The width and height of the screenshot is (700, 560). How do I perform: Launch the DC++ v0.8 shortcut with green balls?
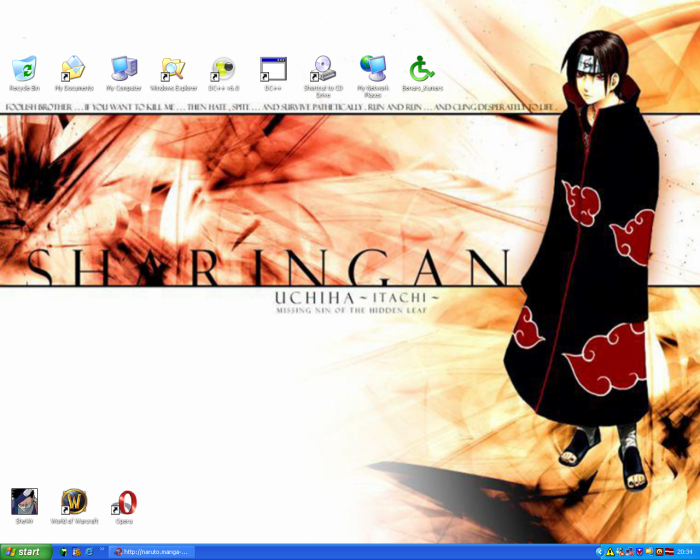(223, 74)
